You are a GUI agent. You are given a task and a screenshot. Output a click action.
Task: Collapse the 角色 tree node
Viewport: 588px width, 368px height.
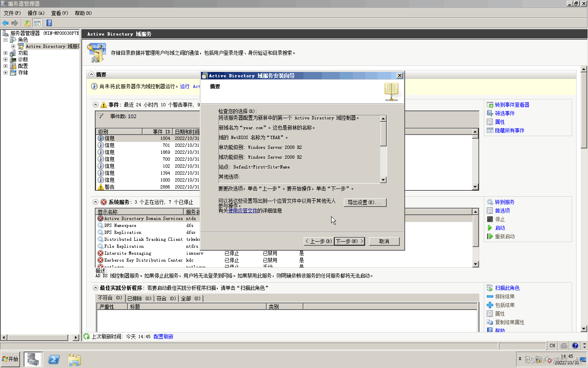point(5,40)
